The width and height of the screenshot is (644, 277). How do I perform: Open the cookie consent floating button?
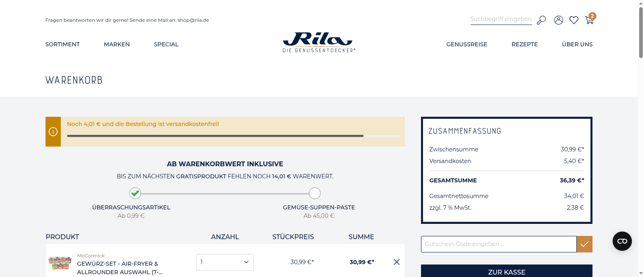click(x=622, y=241)
